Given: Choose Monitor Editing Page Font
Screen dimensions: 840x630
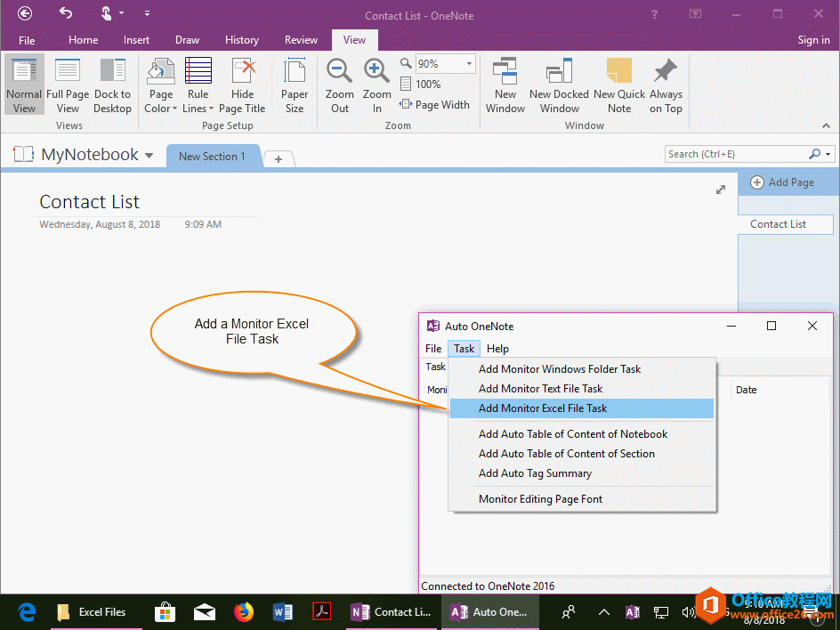Looking at the screenshot, I should click(x=582, y=498).
